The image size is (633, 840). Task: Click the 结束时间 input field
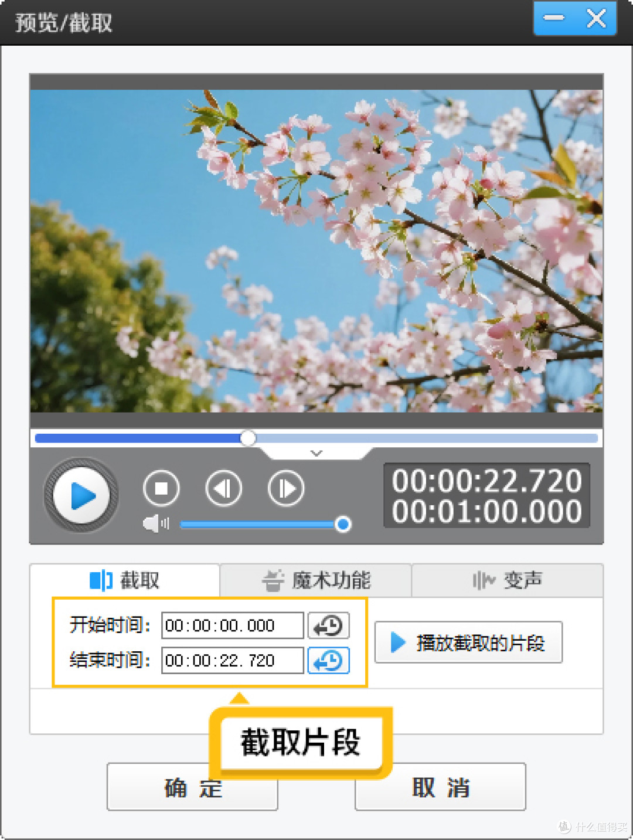pyautogui.click(x=233, y=661)
